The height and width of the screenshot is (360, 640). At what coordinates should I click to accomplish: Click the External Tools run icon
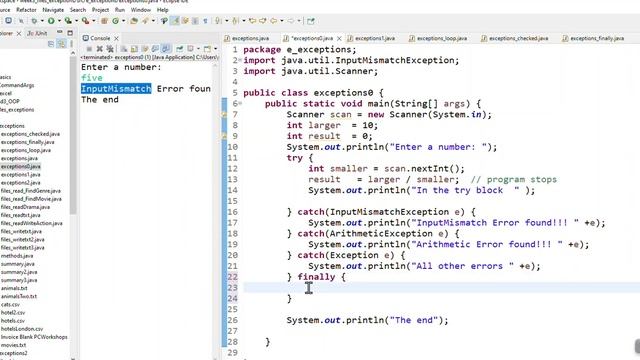pos(85,21)
